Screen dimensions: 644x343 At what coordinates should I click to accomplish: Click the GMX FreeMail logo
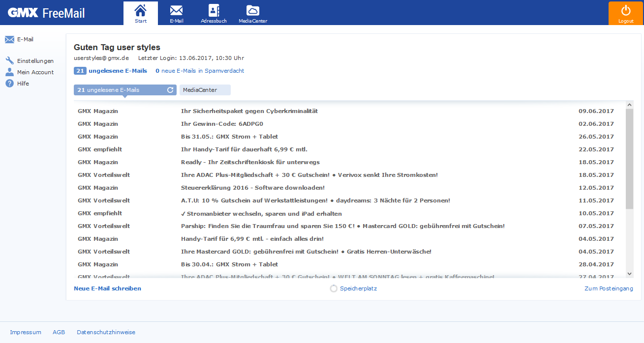coord(46,13)
